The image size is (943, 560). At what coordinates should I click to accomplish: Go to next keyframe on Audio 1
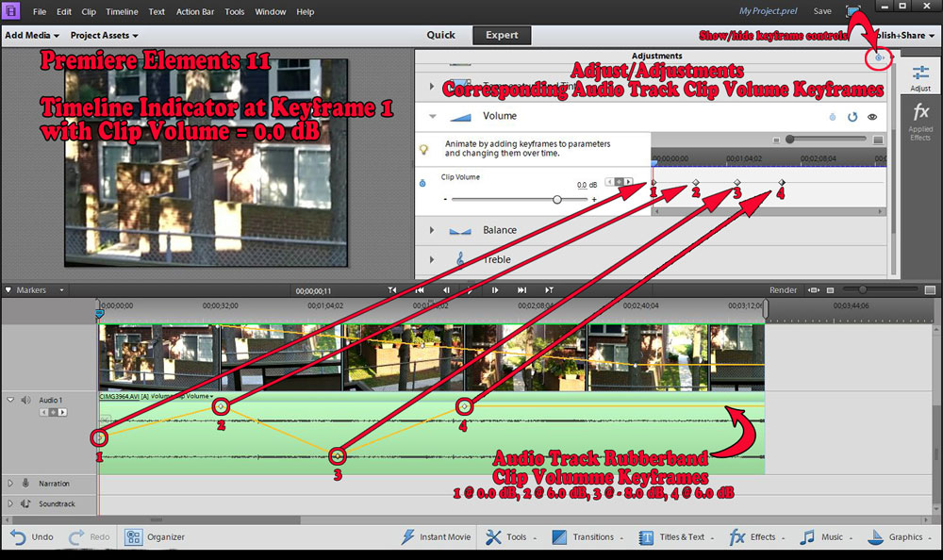point(62,412)
